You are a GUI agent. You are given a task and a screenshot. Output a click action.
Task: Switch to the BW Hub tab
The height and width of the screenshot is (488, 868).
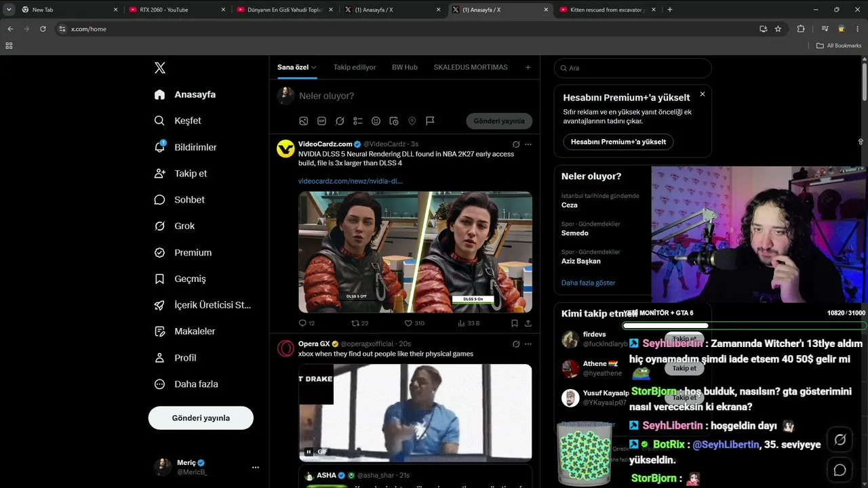pyautogui.click(x=405, y=68)
